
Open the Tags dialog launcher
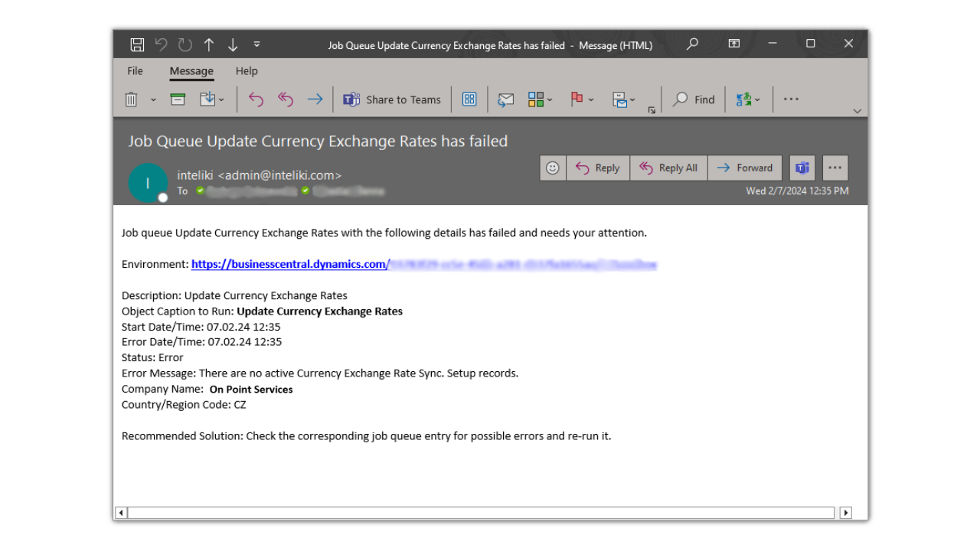[x=652, y=110]
